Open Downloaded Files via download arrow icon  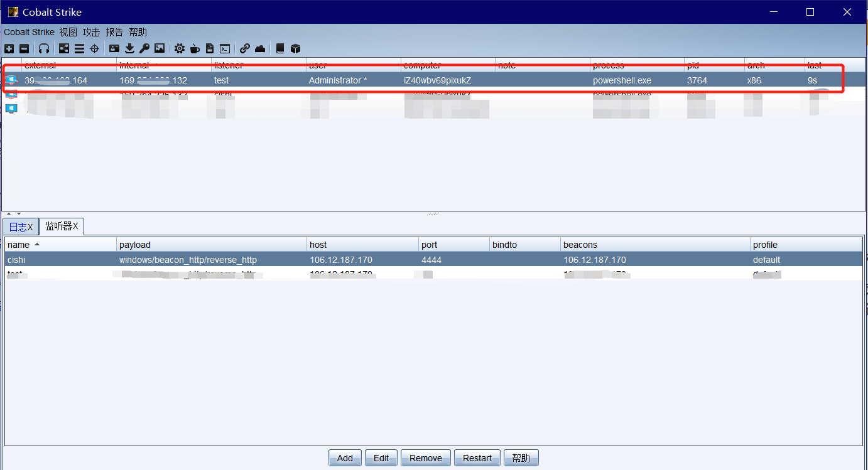(129, 48)
